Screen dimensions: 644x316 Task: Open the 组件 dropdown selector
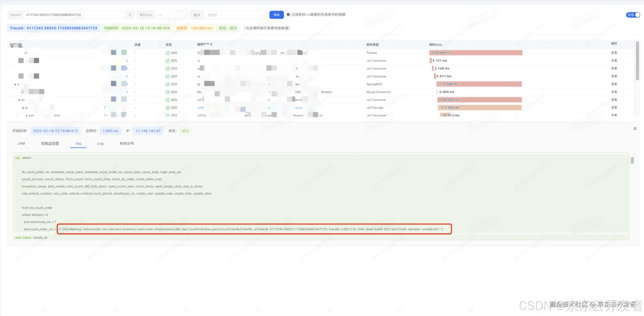point(235,15)
